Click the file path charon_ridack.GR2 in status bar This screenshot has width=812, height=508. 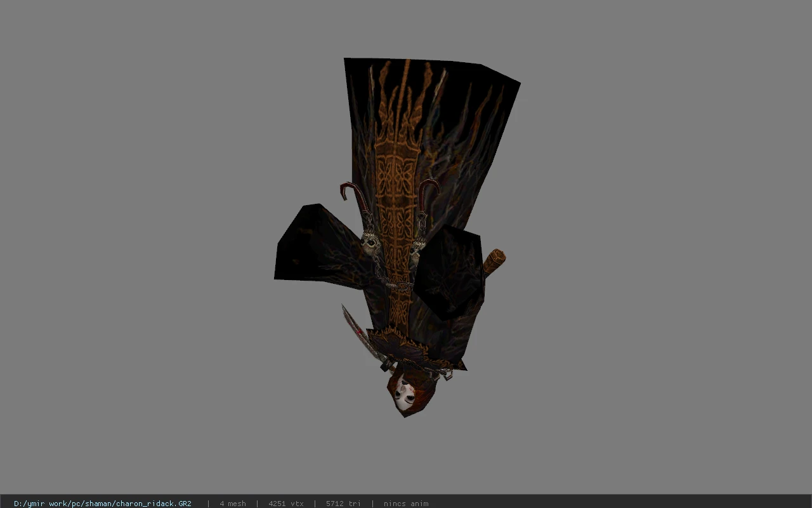click(103, 504)
